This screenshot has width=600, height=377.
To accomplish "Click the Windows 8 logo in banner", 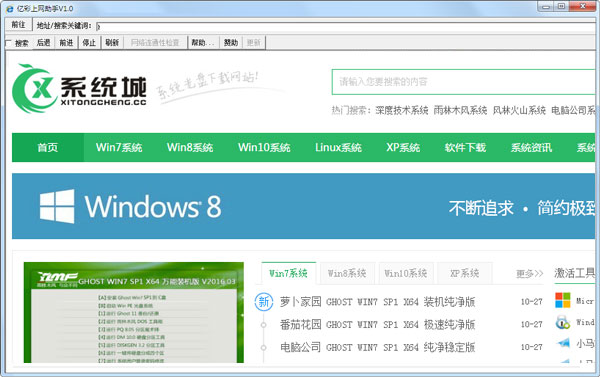I will [x=131, y=206].
